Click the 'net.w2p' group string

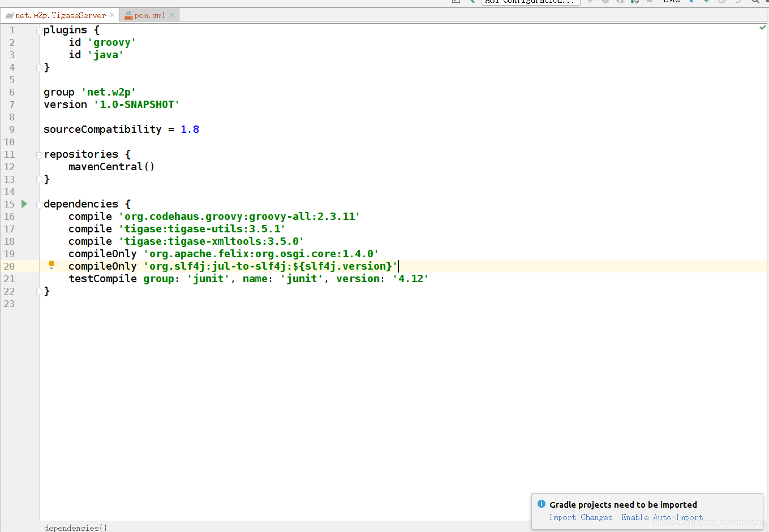pos(109,92)
